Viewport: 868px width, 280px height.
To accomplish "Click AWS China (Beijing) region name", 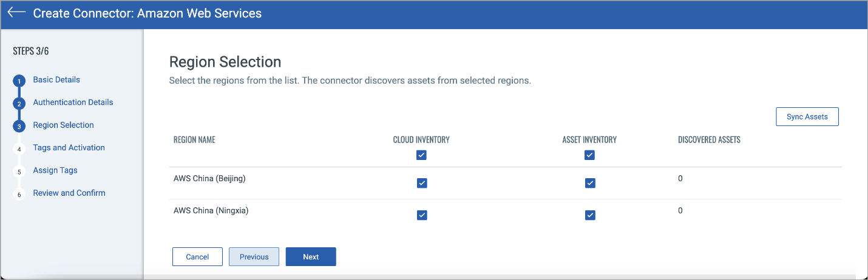I will [209, 179].
